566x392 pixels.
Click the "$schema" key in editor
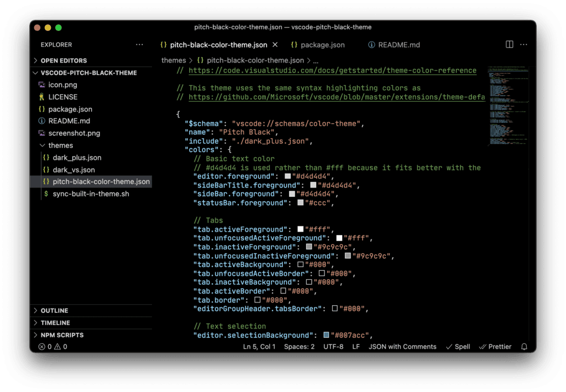pyautogui.click(x=204, y=123)
